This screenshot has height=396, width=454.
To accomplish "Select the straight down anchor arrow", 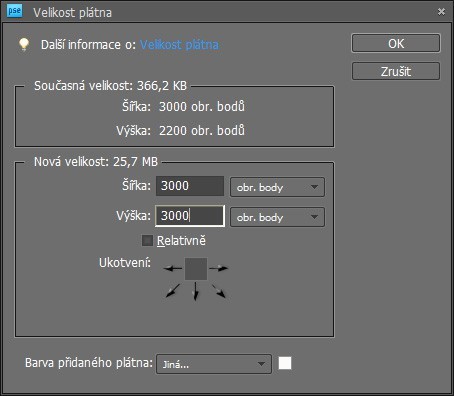I will coord(196,291).
